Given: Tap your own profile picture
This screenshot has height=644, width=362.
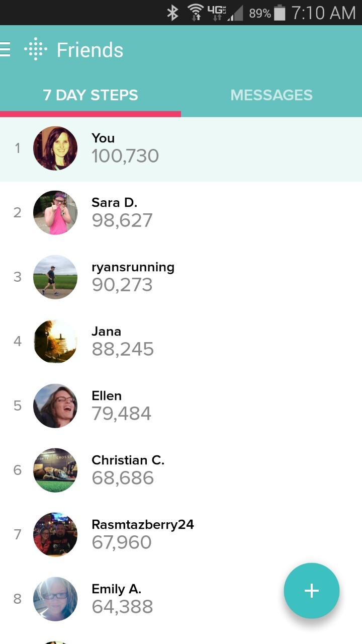Looking at the screenshot, I should (55, 148).
